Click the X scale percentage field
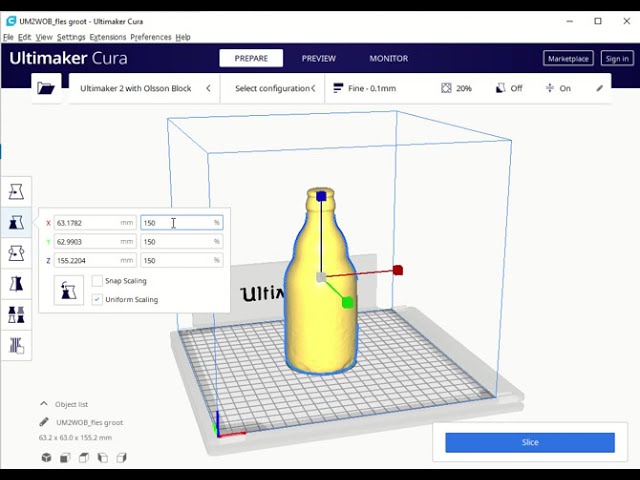Screen dimensions: 640x480 click(182, 223)
